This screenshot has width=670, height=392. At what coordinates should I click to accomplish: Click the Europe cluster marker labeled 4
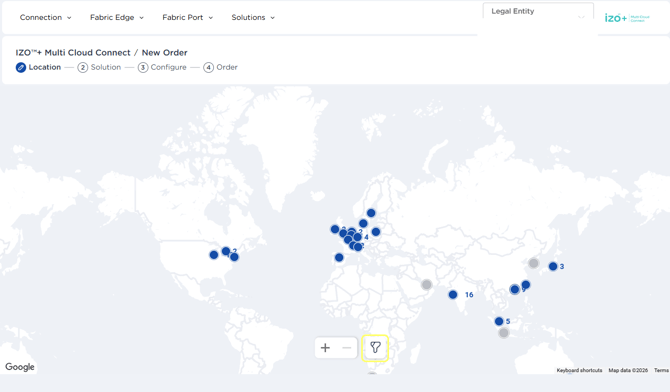pyautogui.click(x=358, y=237)
